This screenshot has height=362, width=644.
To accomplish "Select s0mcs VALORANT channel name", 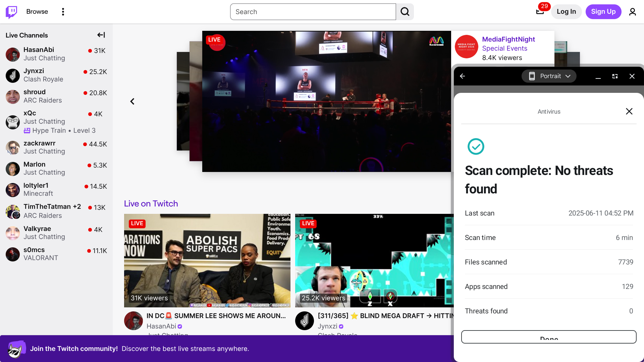I will coord(34,250).
